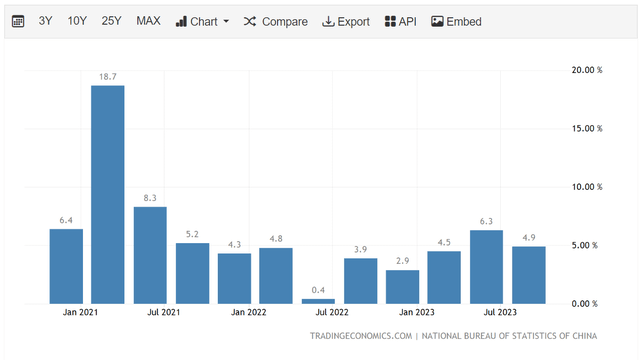Click the Jan 2021 axis label
Viewport: 640px width, 360px height.
(x=80, y=312)
